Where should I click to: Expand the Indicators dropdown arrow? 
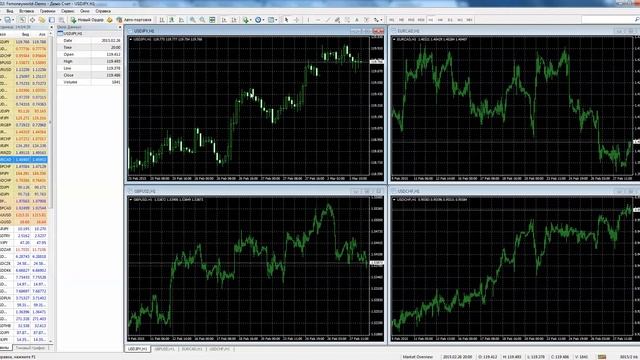pyautogui.click(x=251, y=20)
